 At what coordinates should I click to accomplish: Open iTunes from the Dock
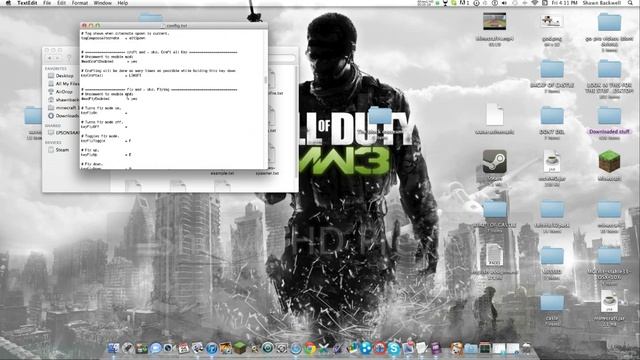click(211, 348)
